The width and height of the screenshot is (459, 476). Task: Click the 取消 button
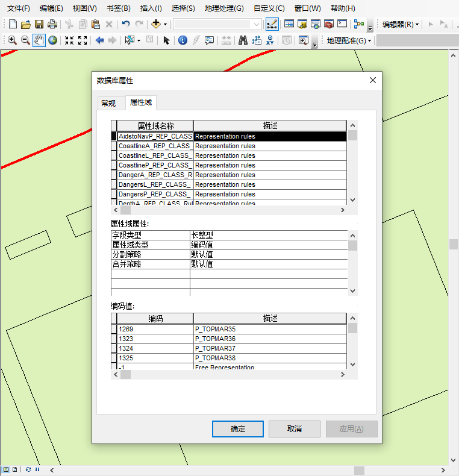[x=294, y=429]
